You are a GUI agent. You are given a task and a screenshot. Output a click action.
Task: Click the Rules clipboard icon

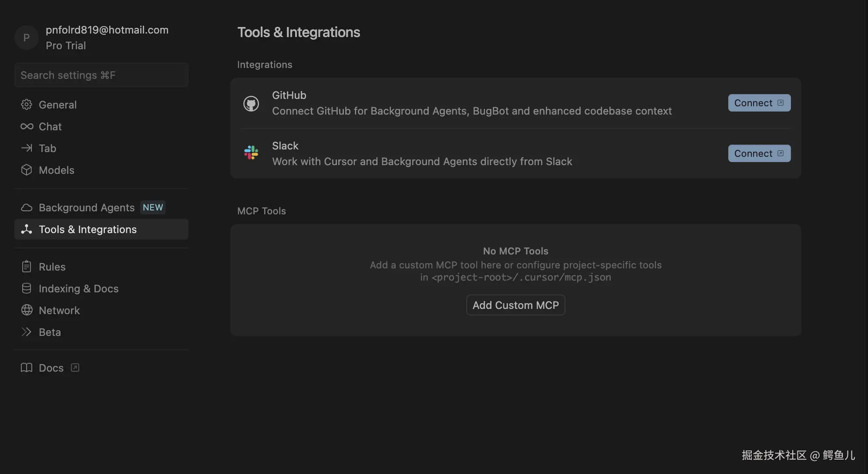pos(27,267)
